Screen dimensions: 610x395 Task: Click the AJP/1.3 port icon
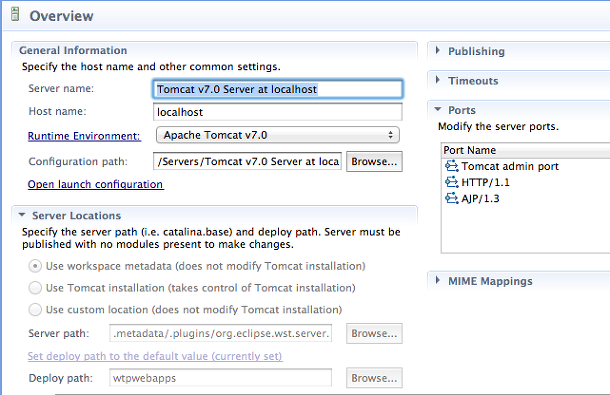point(452,198)
